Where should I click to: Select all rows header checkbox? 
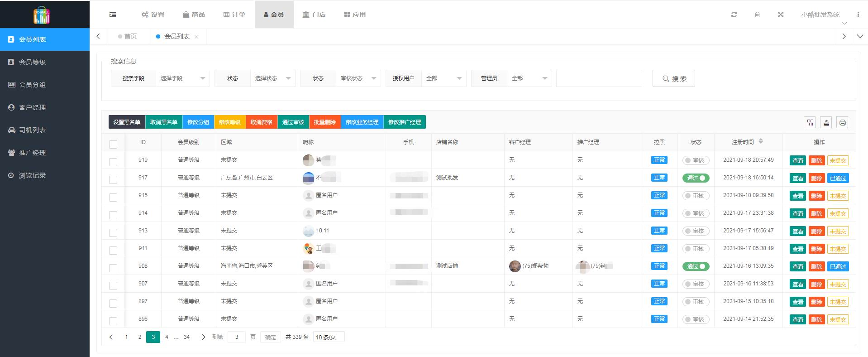point(113,144)
